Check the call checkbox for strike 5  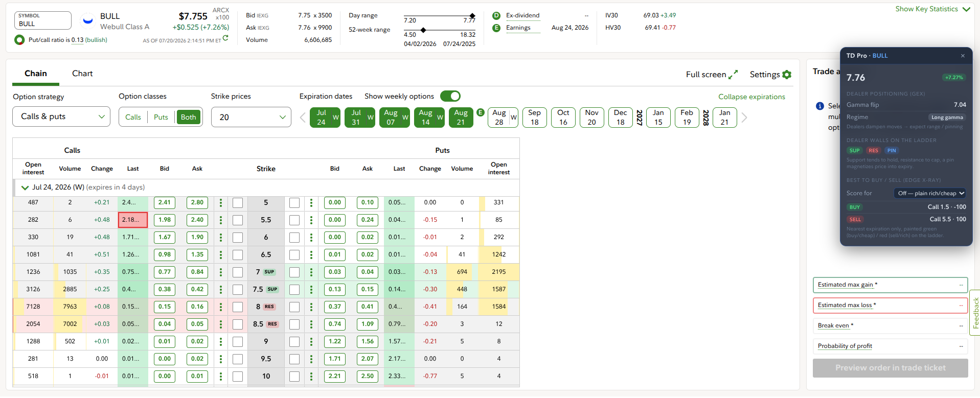pyautogui.click(x=238, y=203)
